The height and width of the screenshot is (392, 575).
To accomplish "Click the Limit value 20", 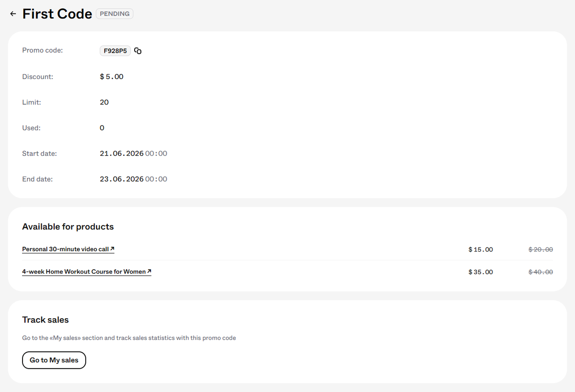I will (104, 102).
